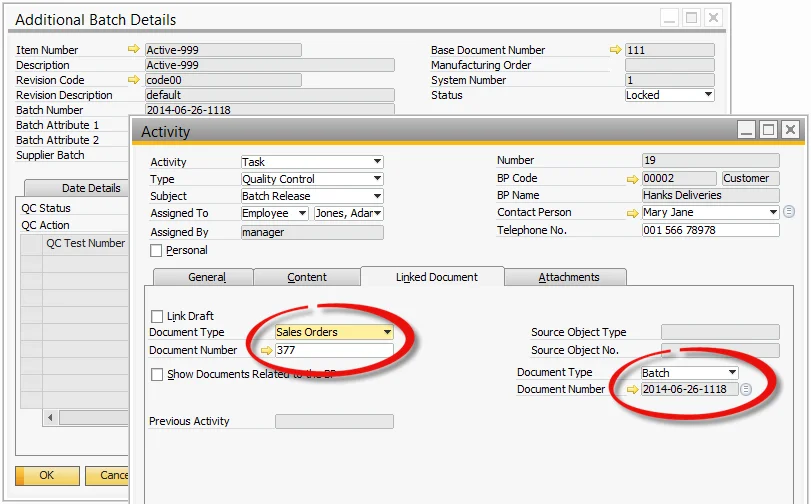Click the Telephone No. field
Screen dimensions: 811x504
point(710,230)
